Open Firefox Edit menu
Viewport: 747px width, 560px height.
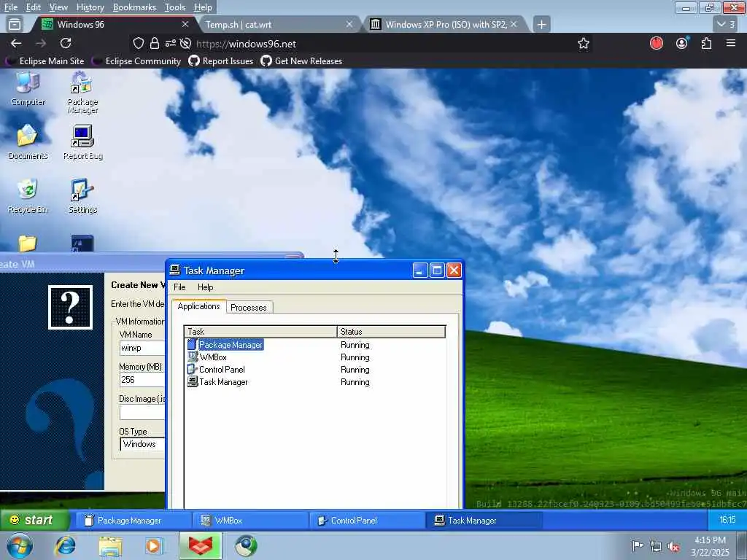click(x=33, y=7)
